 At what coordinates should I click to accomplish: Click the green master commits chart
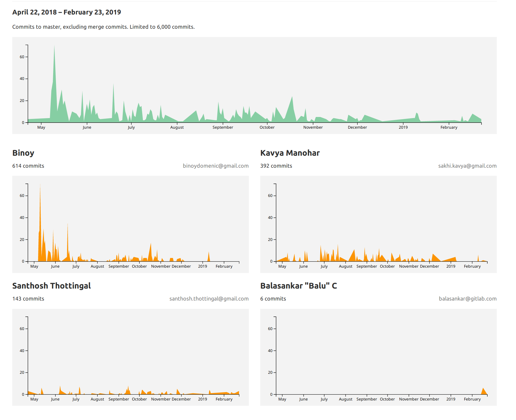pyautogui.click(x=254, y=86)
